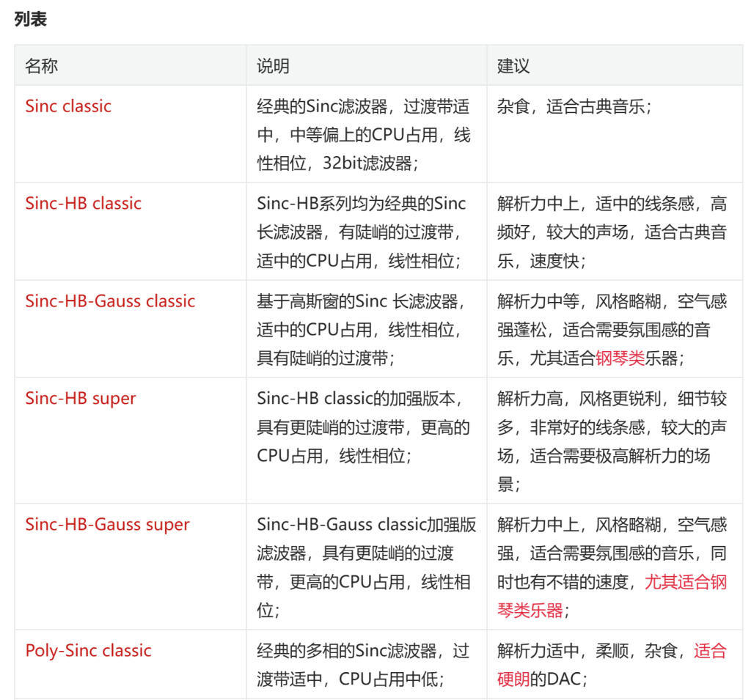
Task: Click the 'Sinc-HB classic' filter name
Action: tap(84, 204)
